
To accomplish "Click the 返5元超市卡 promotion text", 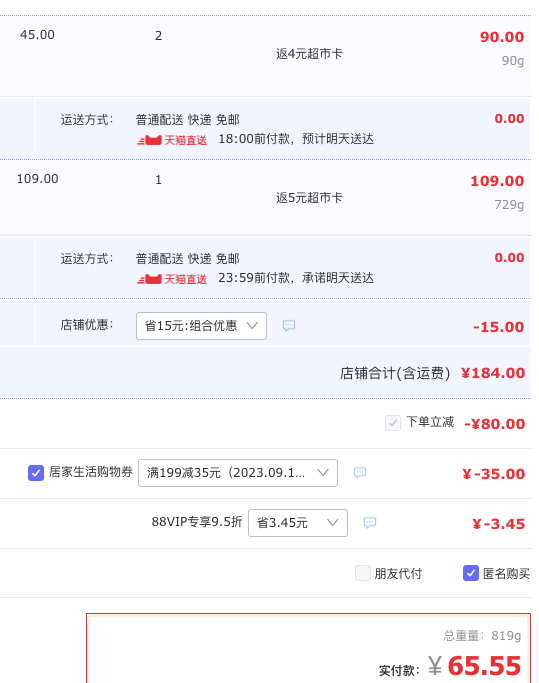I will (309, 198).
